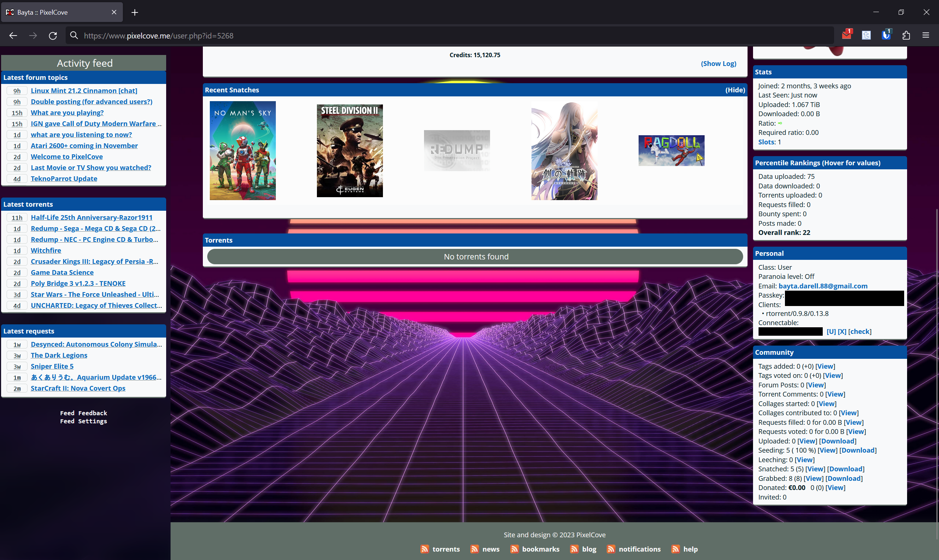The image size is (939, 560).
Task: Click the [U] link beside Connectable
Action: click(831, 331)
